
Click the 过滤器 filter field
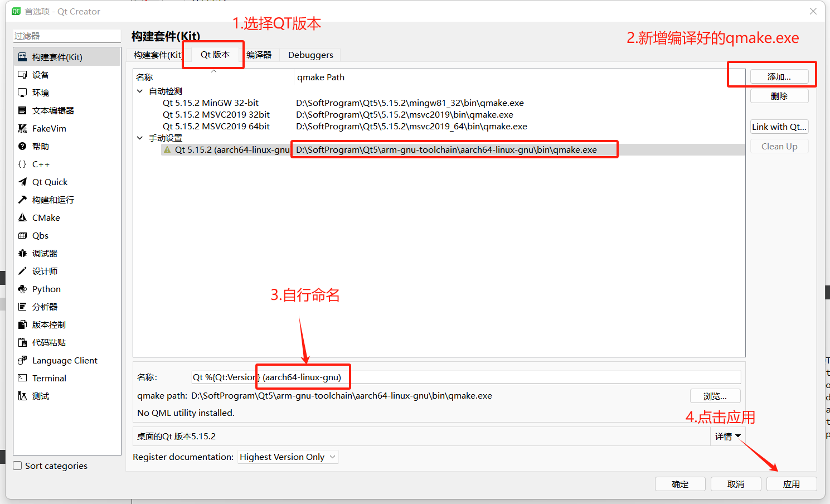[x=67, y=36]
